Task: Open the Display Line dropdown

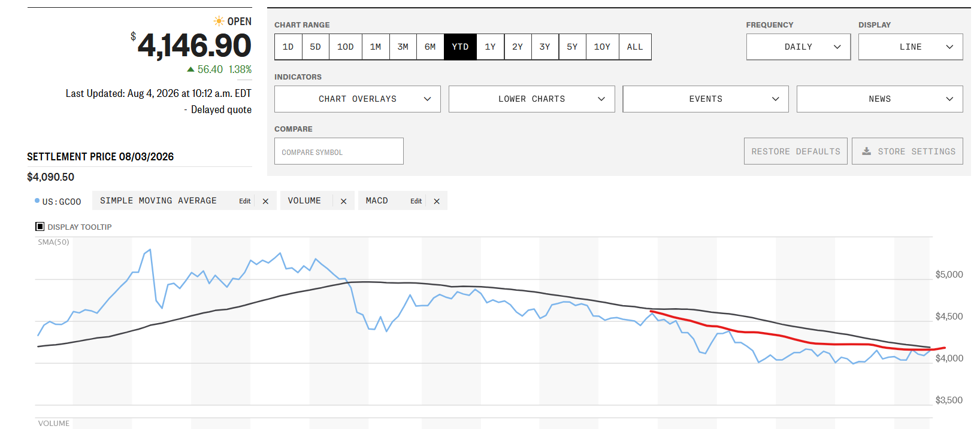Action: pos(911,47)
